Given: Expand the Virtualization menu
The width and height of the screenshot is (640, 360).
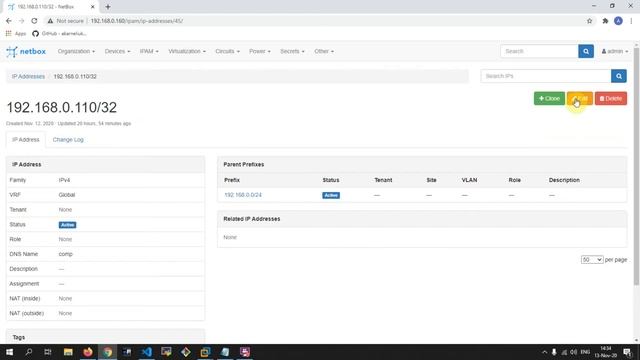Looking at the screenshot, I should (x=187, y=51).
